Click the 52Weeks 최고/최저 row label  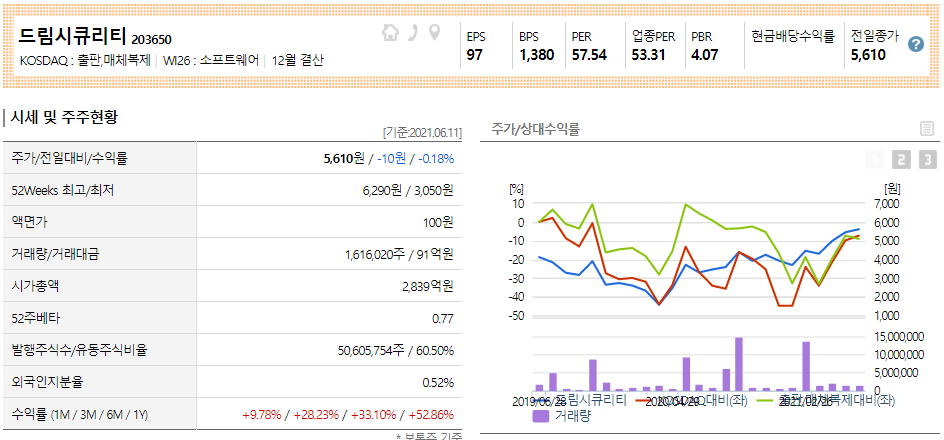[63, 190]
